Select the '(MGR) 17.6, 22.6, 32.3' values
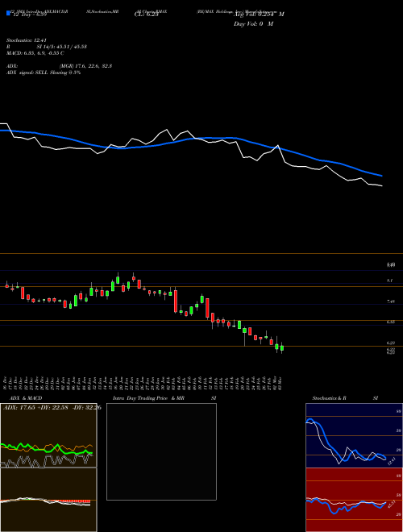The width and height of the screenshot is (403, 532). pos(85,66)
